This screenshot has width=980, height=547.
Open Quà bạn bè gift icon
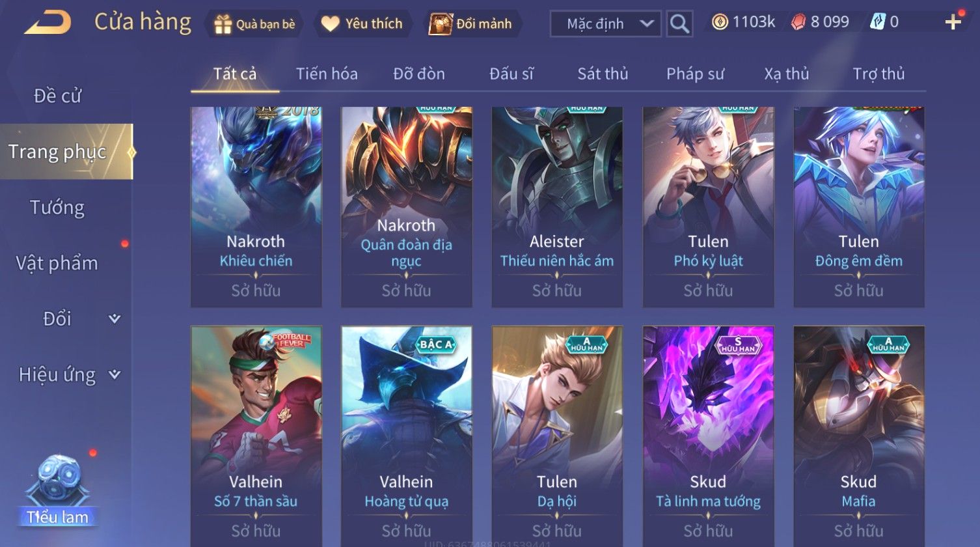tap(223, 24)
